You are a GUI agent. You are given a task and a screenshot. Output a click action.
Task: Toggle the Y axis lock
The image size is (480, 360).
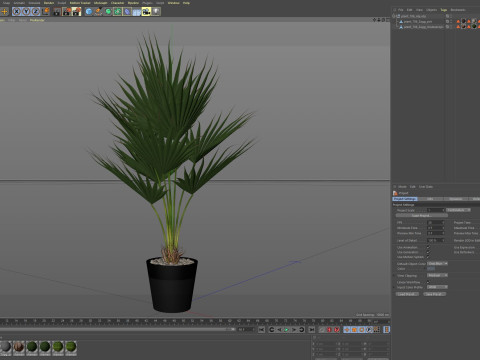coord(26,12)
